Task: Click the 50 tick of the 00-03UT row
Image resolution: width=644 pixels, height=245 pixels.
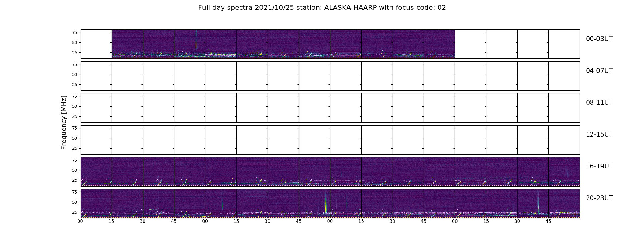Action: [74, 43]
